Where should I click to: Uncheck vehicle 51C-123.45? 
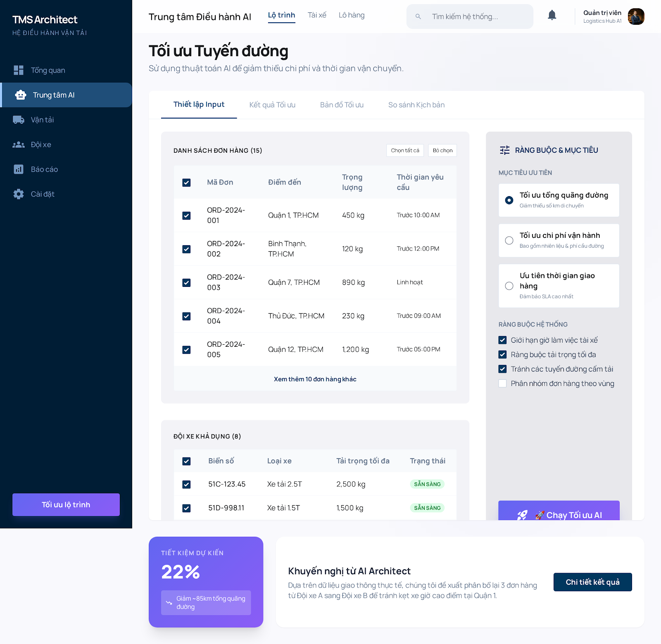[x=187, y=484]
